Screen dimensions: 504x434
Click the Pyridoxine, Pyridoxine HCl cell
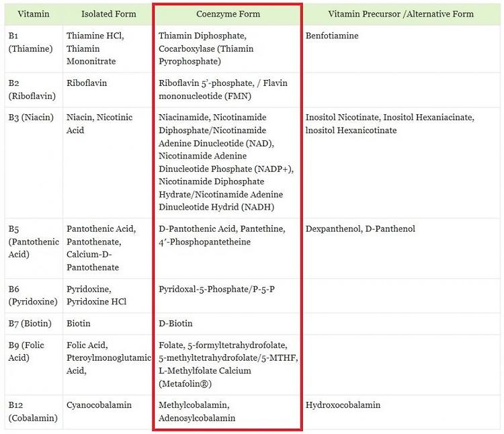[x=108, y=296]
